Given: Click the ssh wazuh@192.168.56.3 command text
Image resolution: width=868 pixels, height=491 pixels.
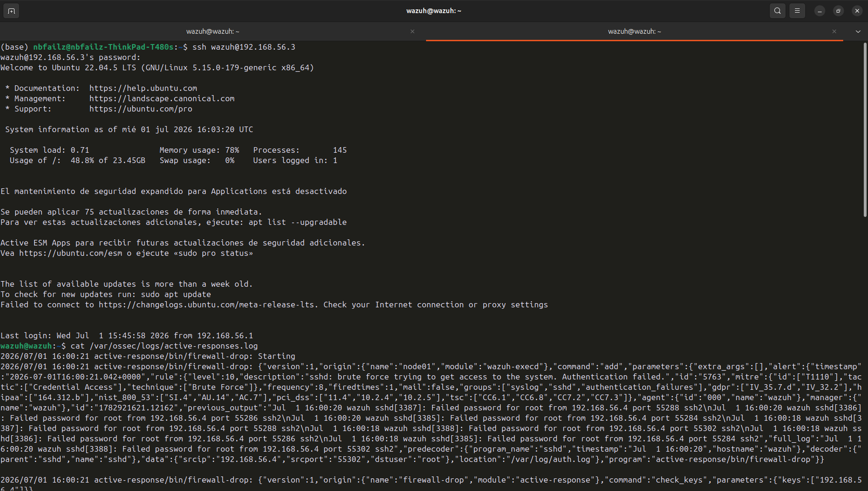Looking at the screenshot, I should [243, 47].
